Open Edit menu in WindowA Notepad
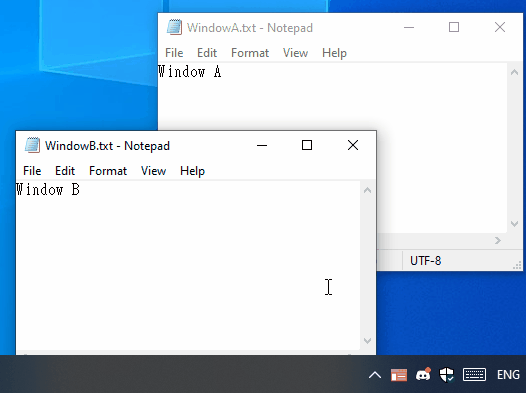This screenshot has width=526, height=393. [x=207, y=53]
